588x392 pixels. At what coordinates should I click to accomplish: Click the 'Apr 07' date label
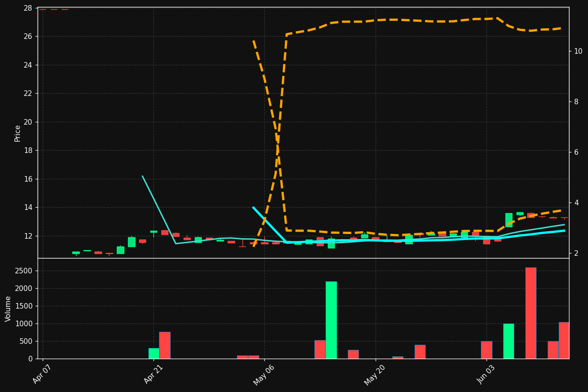click(42, 374)
